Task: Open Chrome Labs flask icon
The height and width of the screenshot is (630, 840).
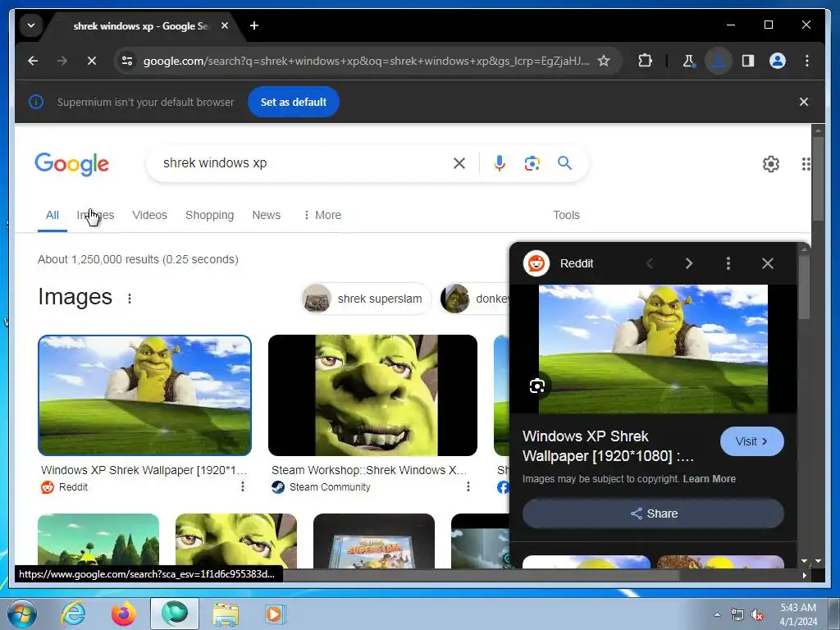Action: (689, 61)
